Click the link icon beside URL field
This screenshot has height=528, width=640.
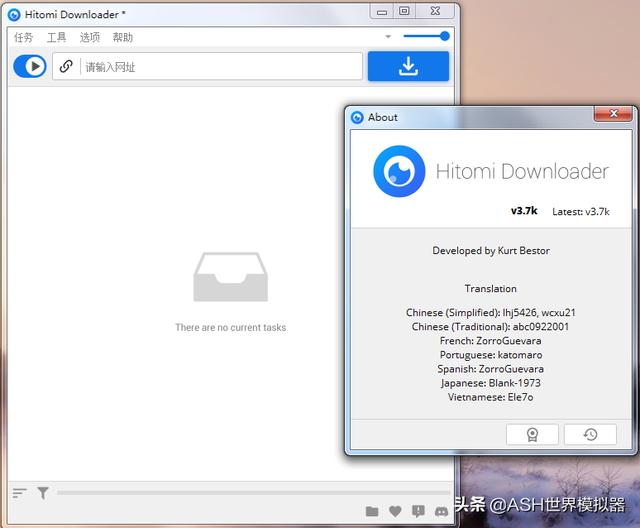(66, 66)
